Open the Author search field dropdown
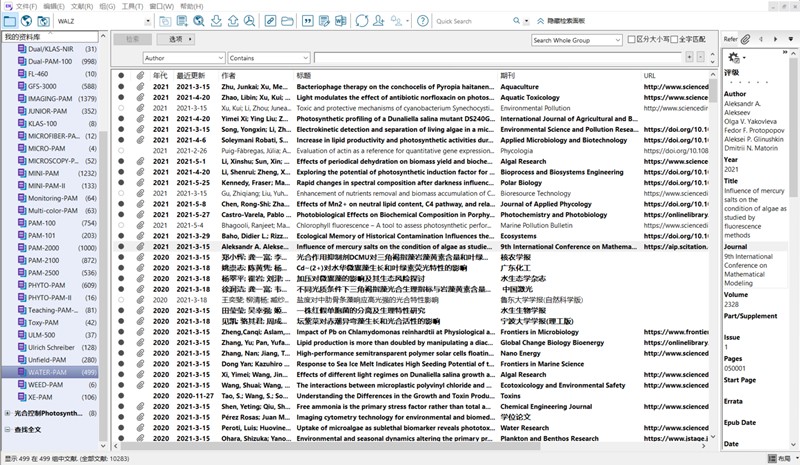Viewport: 800px width, 465px height. 183,58
